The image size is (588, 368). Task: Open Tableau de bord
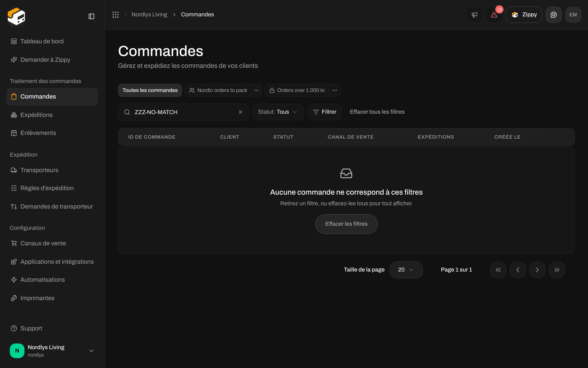(52, 41)
